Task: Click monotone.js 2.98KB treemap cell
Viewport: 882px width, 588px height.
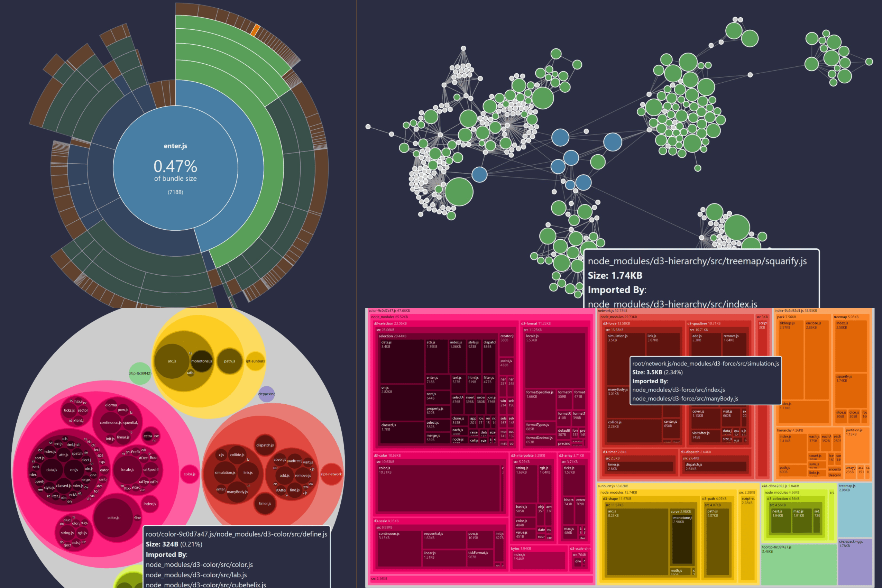Action: point(682,539)
